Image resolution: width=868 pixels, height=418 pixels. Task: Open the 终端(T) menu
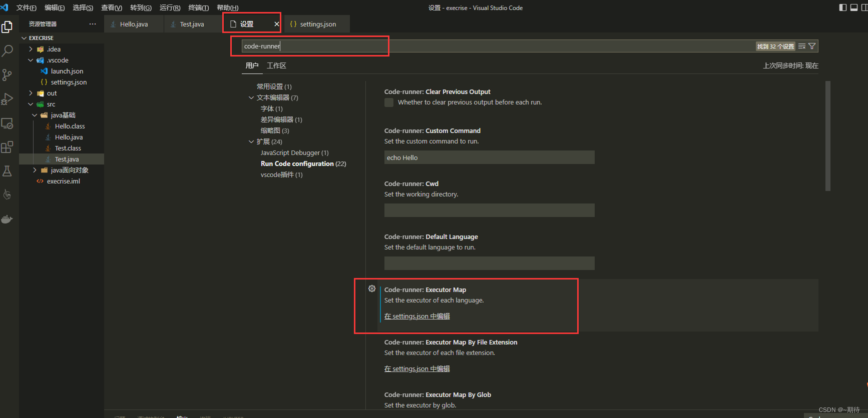pos(199,7)
